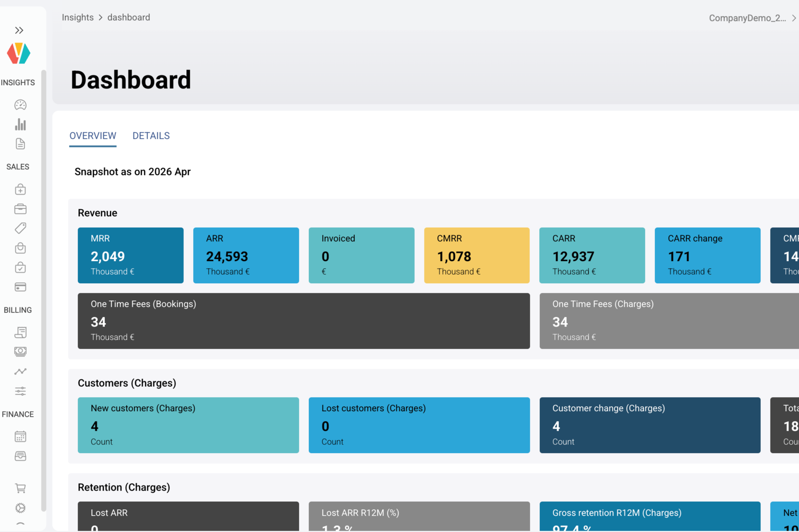Open the MRR 2,049 revenue card
799x532 pixels.
pyautogui.click(x=131, y=255)
